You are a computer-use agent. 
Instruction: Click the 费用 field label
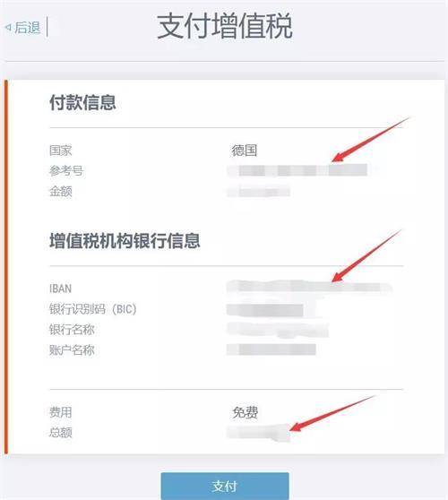coord(61,412)
